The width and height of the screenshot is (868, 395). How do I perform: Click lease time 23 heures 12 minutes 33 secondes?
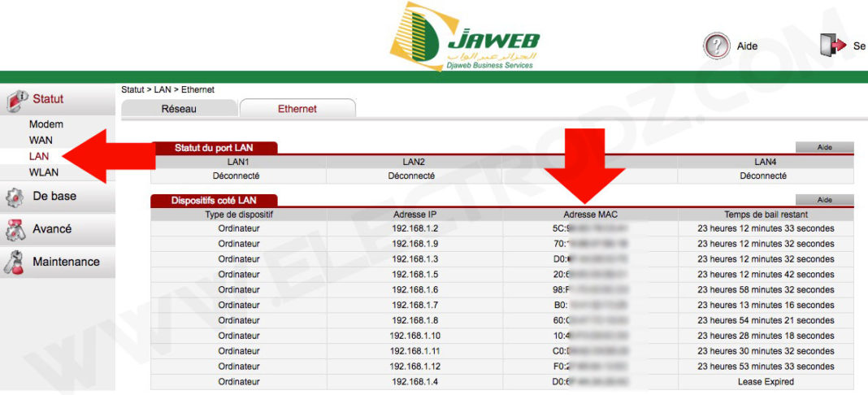pos(766,228)
